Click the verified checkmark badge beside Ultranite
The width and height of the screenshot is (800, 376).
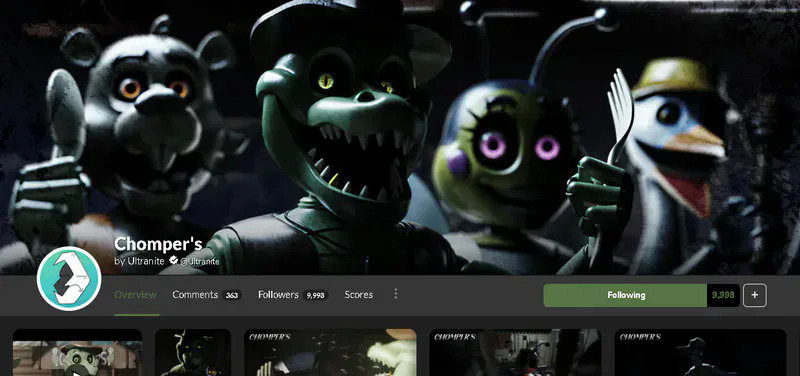[x=173, y=261]
